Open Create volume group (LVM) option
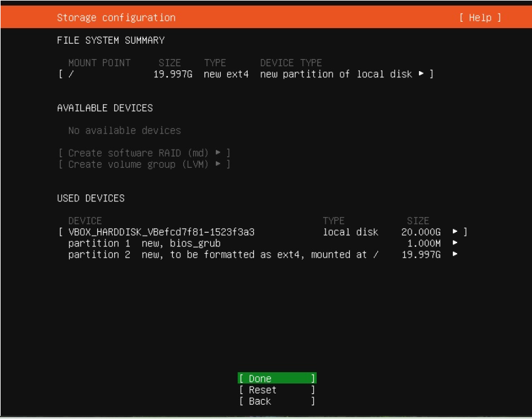 [x=145, y=165]
